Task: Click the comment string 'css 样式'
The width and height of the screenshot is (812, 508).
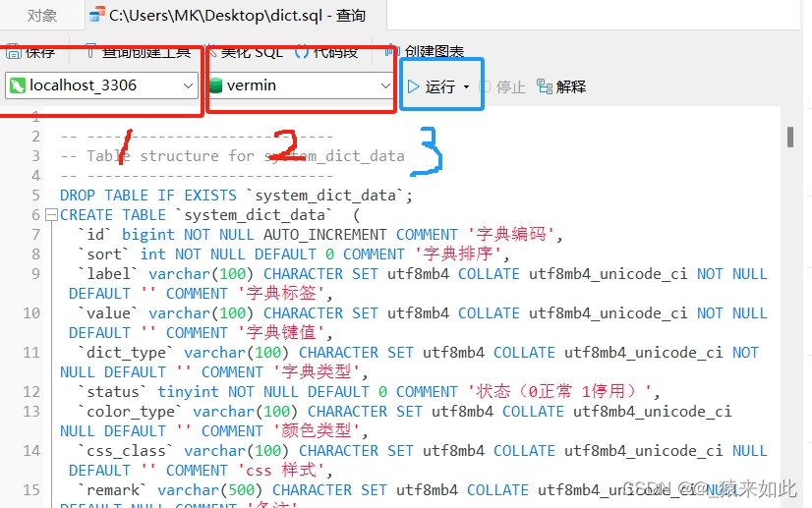Action: click(x=281, y=471)
